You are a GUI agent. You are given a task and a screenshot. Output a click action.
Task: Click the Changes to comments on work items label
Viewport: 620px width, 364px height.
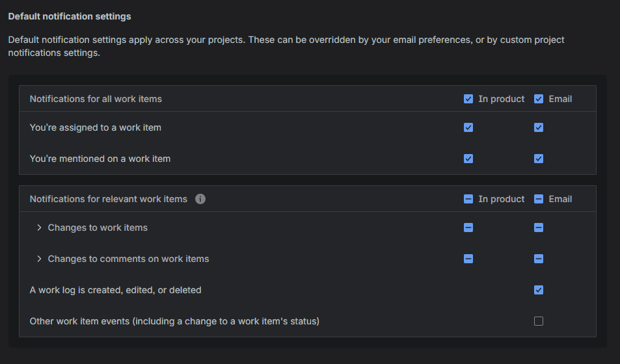click(128, 259)
